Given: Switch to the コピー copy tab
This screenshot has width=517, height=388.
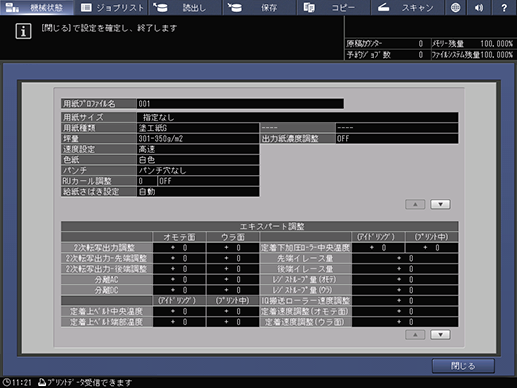Looking at the screenshot, I should 334,7.
